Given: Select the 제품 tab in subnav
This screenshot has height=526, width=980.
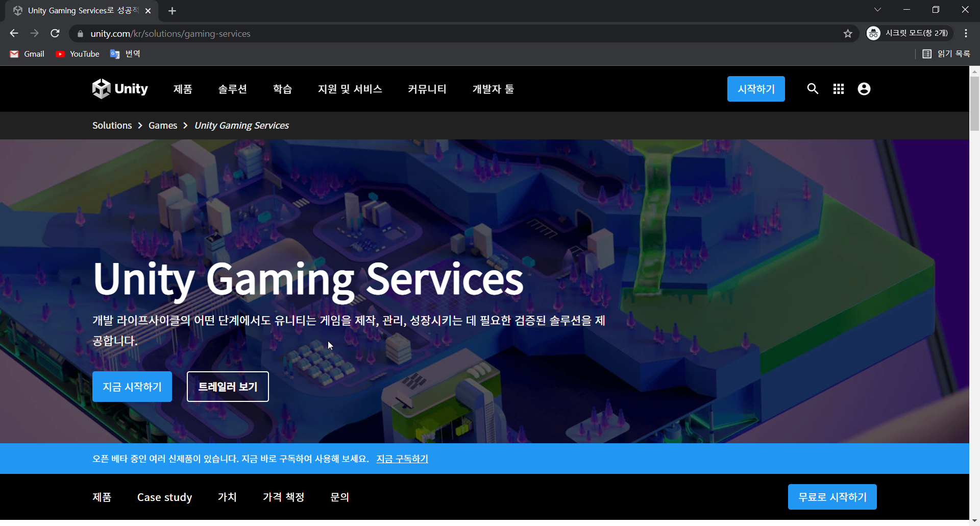Looking at the screenshot, I should 102,497.
